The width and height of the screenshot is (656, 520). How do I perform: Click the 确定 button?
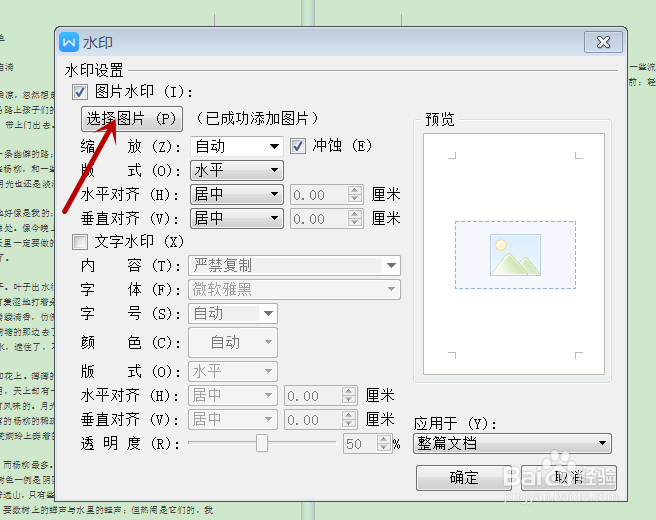click(x=464, y=477)
